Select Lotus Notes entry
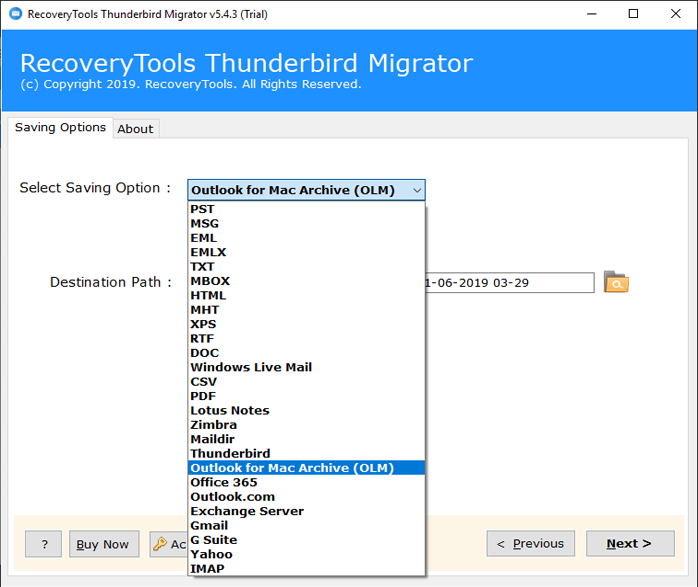Image resolution: width=698 pixels, height=587 pixels. [306, 410]
